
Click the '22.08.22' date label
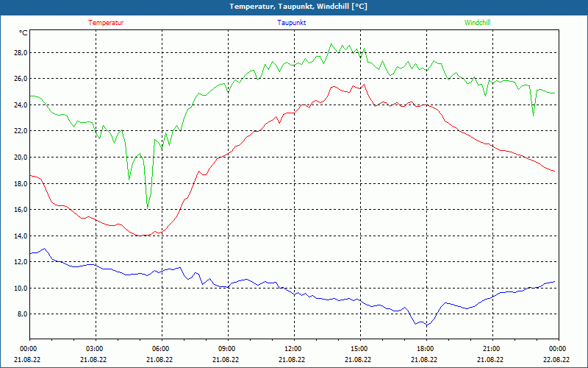pyautogui.click(x=557, y=359)
